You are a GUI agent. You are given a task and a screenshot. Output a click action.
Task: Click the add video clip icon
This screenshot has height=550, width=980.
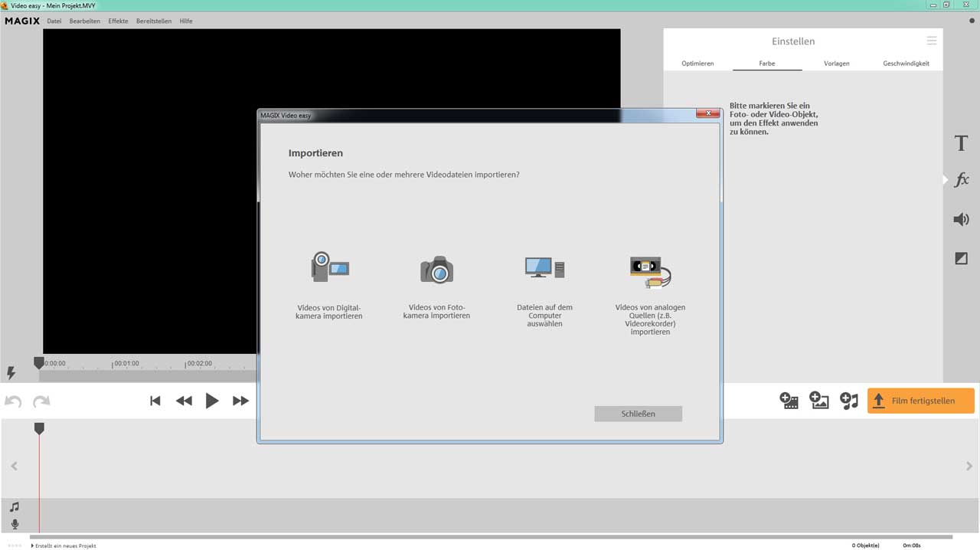(x=789, y=401)
